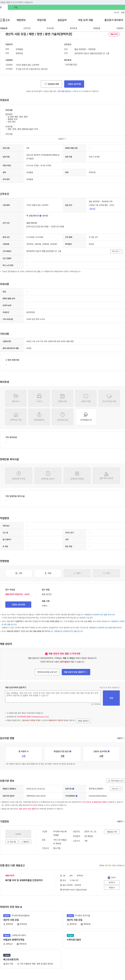This screenshot has height=980, width=125.
Task: Click info icon beside 취업알선기관 알선
Action: pos(70,751)
